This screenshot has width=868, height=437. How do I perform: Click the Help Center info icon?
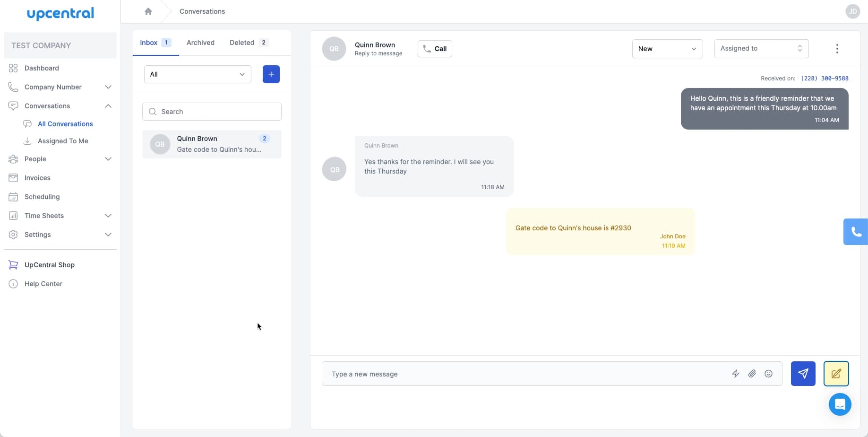click(13, 283)
